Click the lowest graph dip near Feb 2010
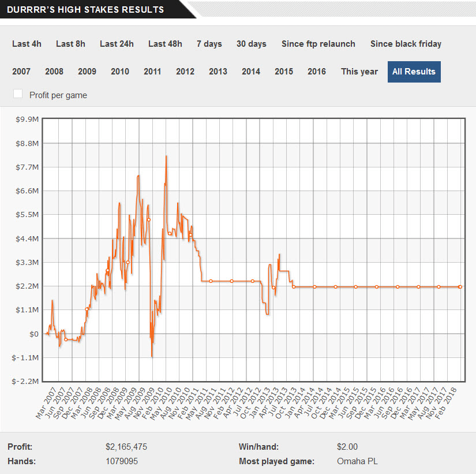Image resolution: width=476 pixels, height=474 pixels. pyautogui.click(x=152, y=356)
